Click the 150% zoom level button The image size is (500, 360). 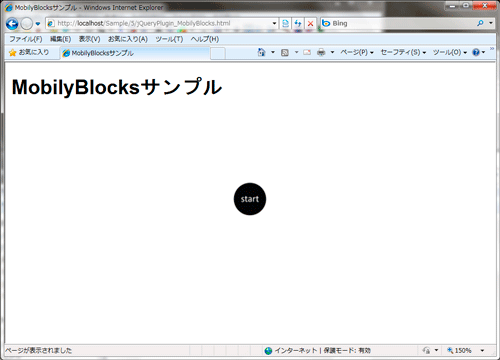coord(459,351)
